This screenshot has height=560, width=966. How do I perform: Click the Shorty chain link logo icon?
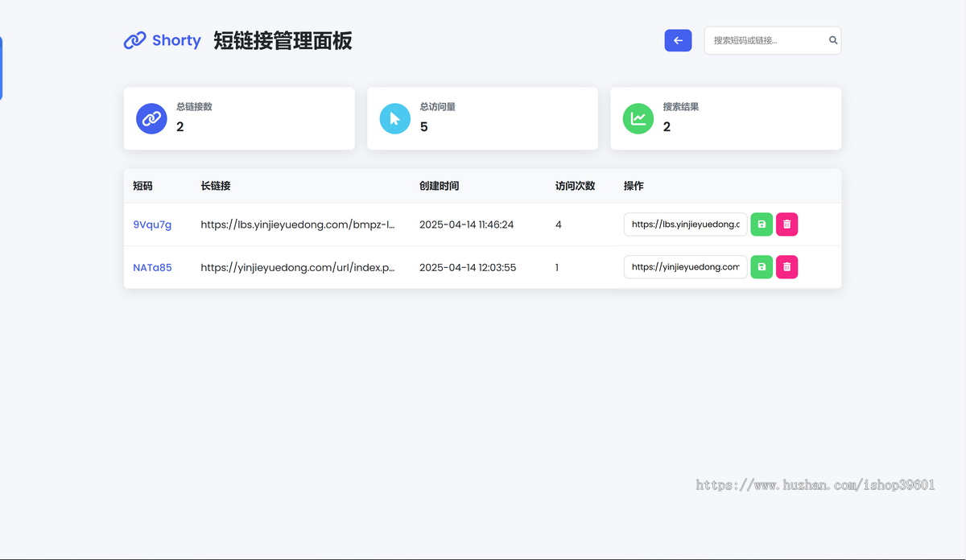pos(134,40)
